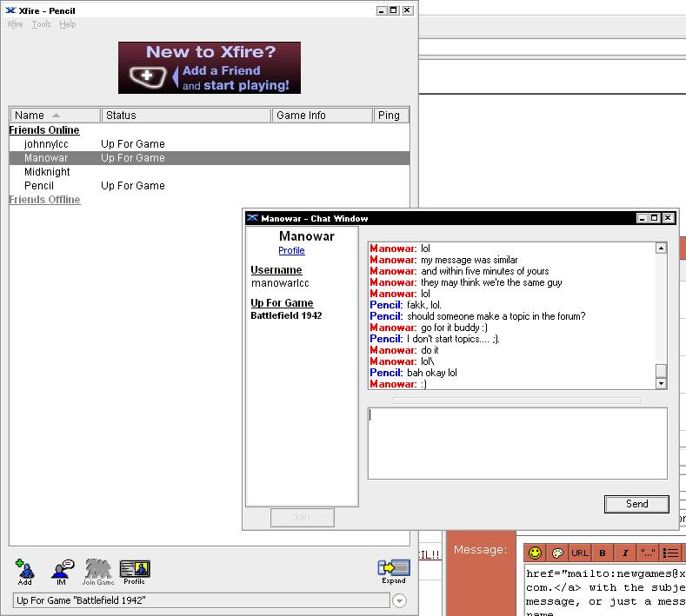The image size is (686, 616).
Task: Click the message 'bah okay lol'
Action: (x=432, y=373)
